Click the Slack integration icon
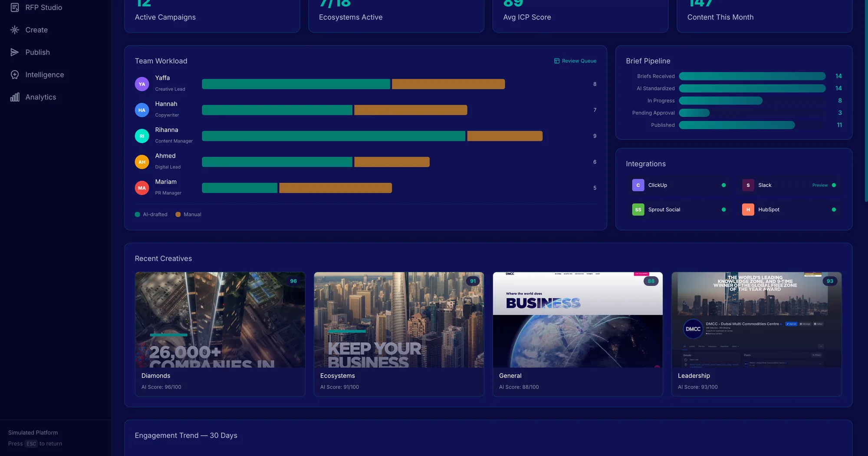Screen dimensions: 868x456 pos(748,185)
